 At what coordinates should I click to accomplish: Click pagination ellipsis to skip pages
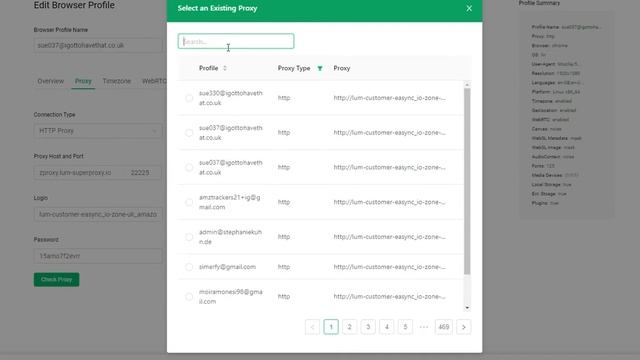[x=424, y=327]
